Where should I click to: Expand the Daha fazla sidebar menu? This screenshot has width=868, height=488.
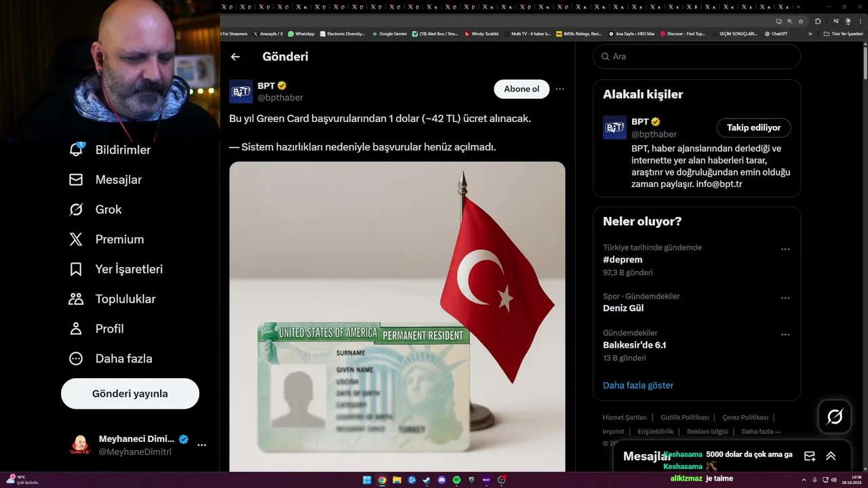[111, 359]
